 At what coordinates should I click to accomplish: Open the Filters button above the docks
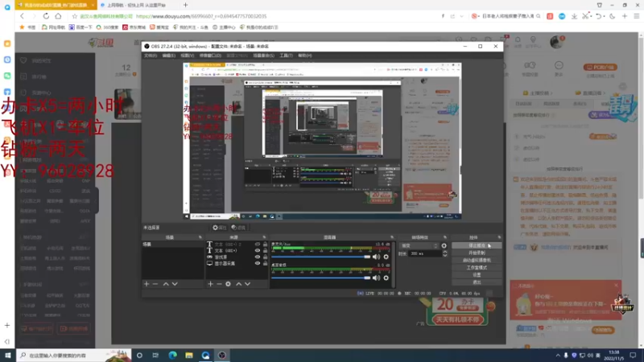coord(238,228)
